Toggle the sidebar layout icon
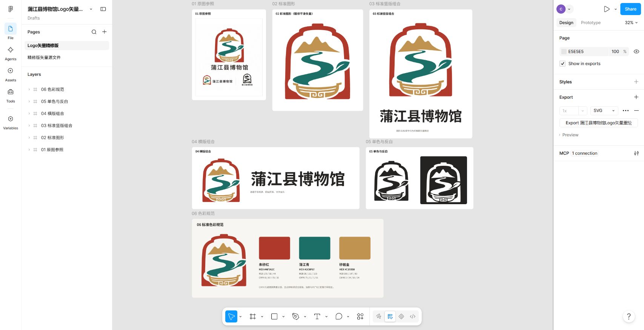The image size is (644, 330). click(103, 9)
